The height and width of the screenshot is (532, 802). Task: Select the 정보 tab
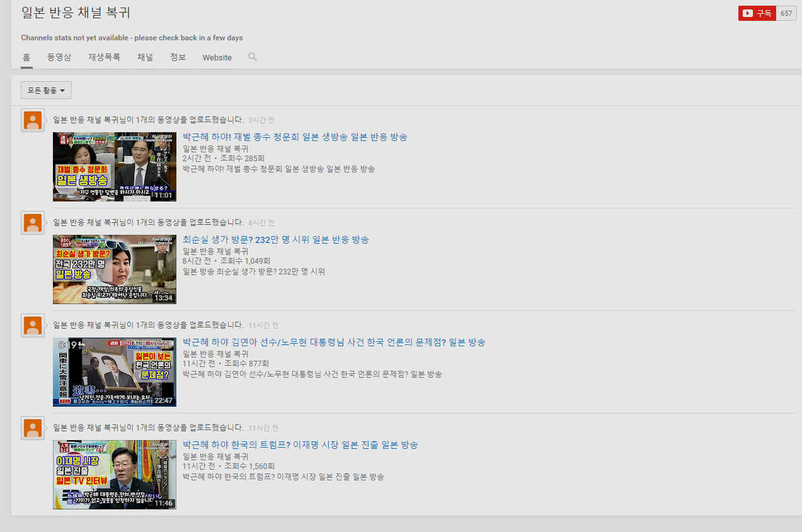[x=178, y=57]
